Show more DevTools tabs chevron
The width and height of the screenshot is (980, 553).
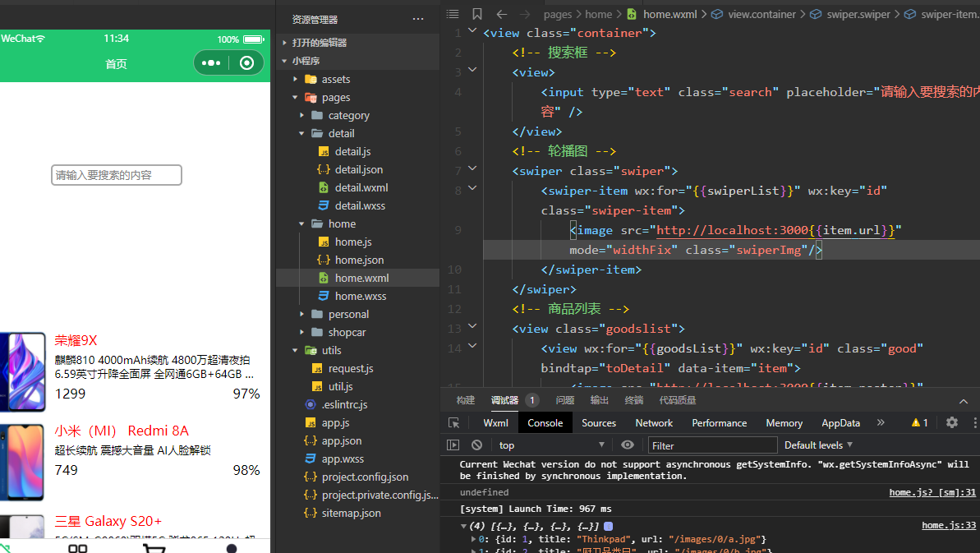tap(881, 422)
